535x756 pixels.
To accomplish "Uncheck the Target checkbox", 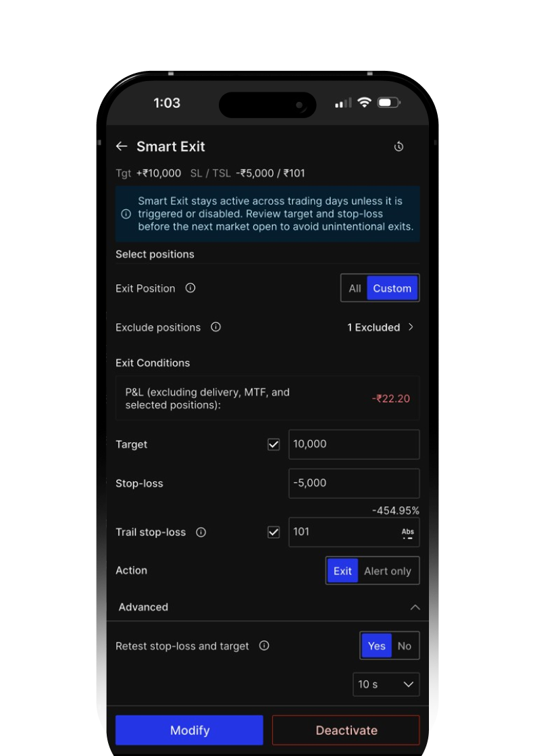I will point(274,444).
